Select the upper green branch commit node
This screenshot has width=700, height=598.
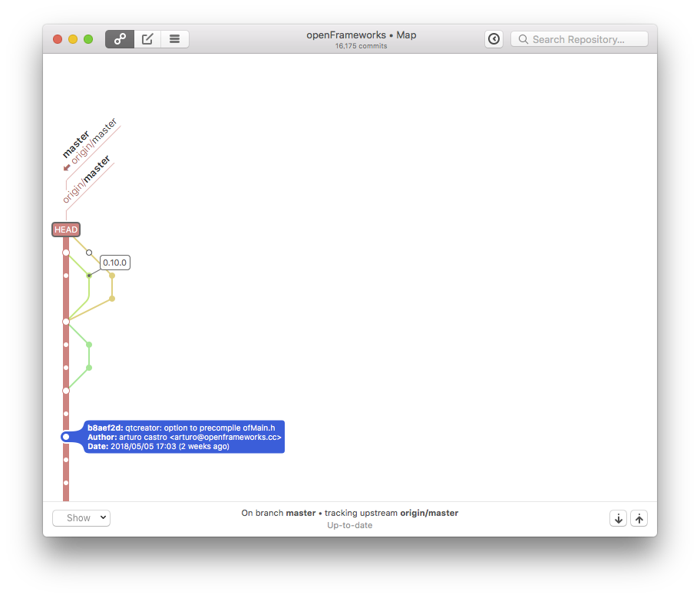pos(89,345)
